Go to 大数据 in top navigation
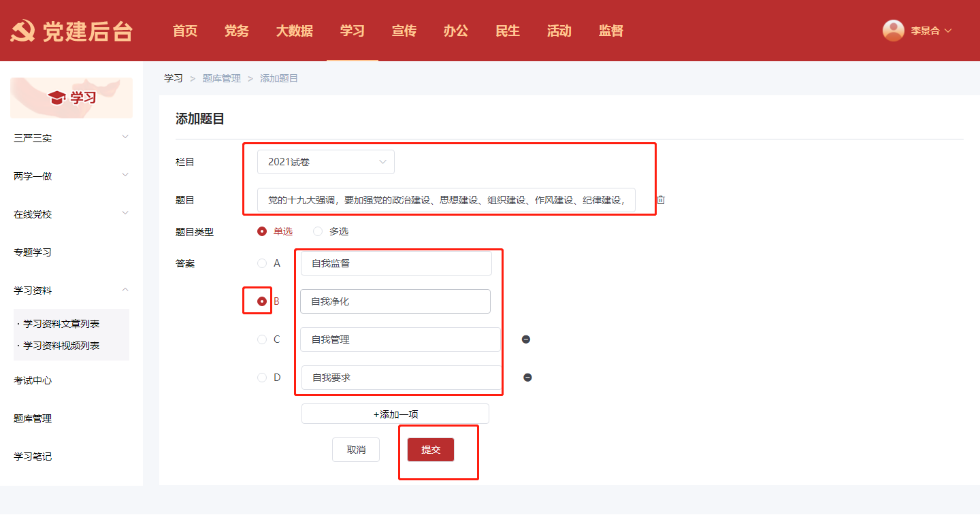The width and height of the screenshot is (980, 515). pyautogui.click(x=294, y=31)
